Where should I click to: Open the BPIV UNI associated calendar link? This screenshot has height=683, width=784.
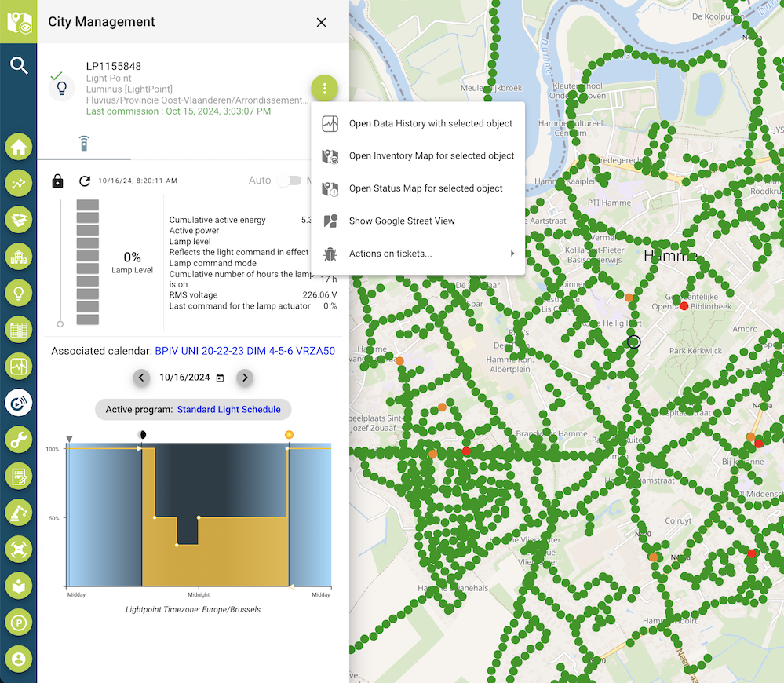pyautogui.click(x=245, y=351)
